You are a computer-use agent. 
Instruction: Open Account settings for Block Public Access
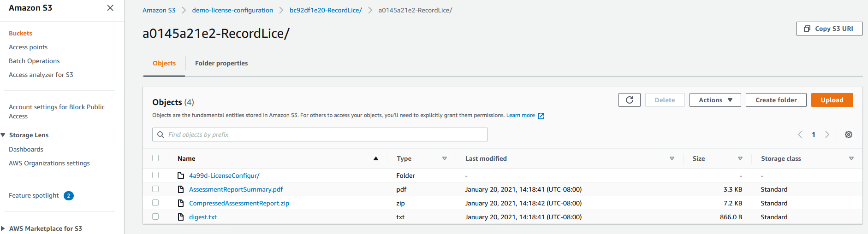(57, 111)
